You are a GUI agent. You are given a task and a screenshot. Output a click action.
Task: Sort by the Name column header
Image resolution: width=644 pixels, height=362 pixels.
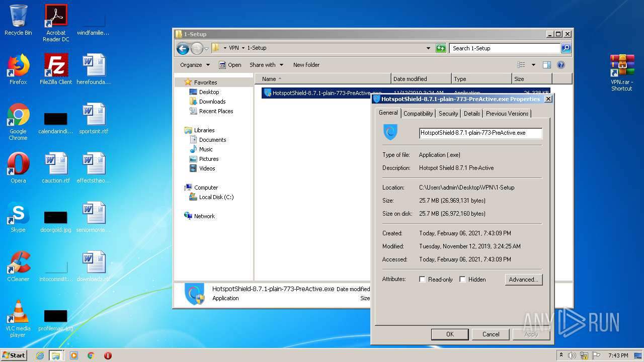(323, 79)
